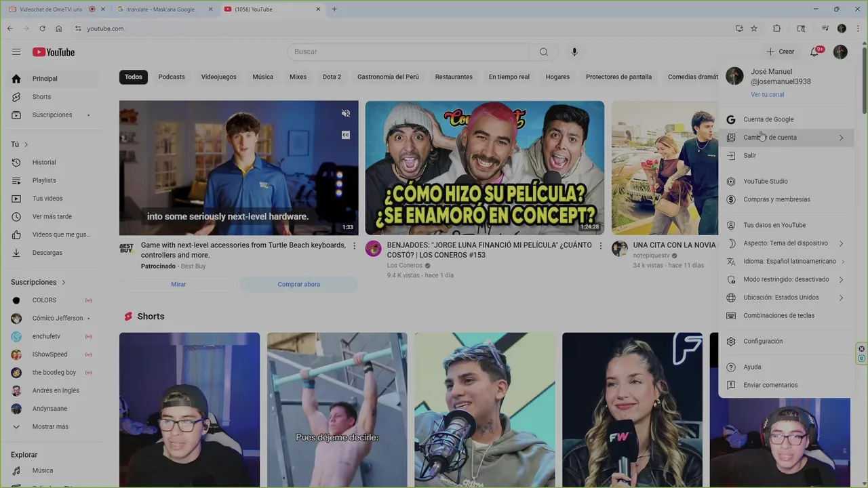Expand Suscripciones section header

[38, 282]
